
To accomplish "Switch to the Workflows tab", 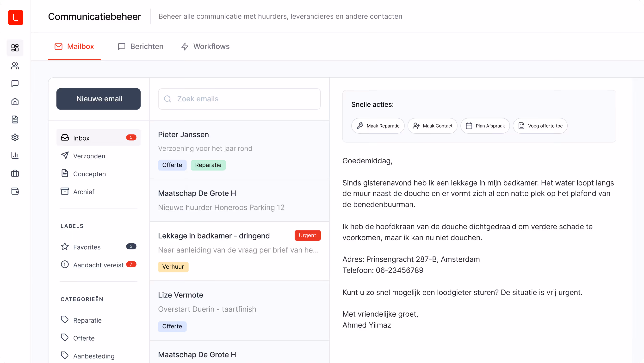I will (x=205, y=47).
